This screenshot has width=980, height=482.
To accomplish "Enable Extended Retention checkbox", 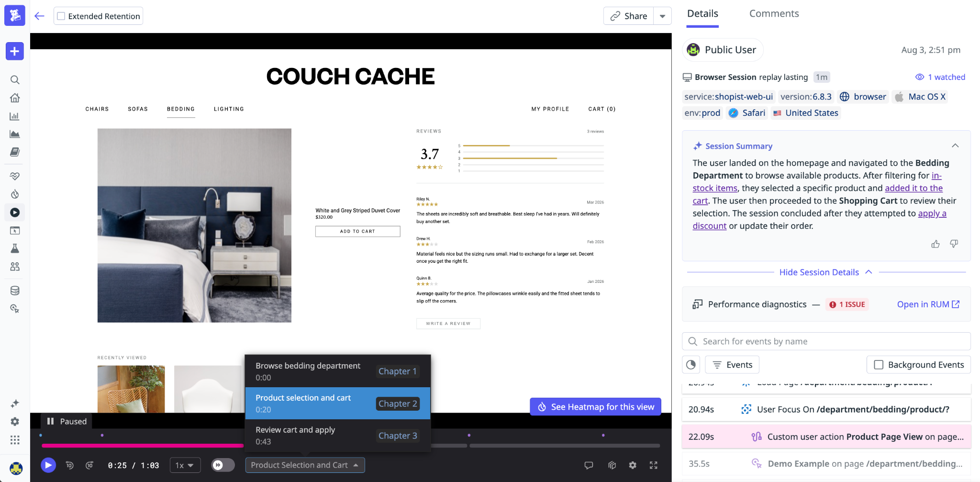I will point(61,16).
